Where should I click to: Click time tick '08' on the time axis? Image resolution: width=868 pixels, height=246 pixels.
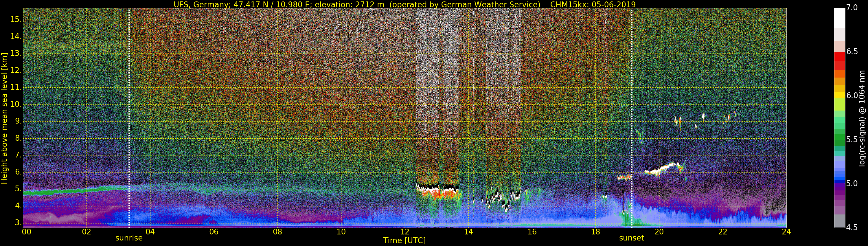point(277,232)
